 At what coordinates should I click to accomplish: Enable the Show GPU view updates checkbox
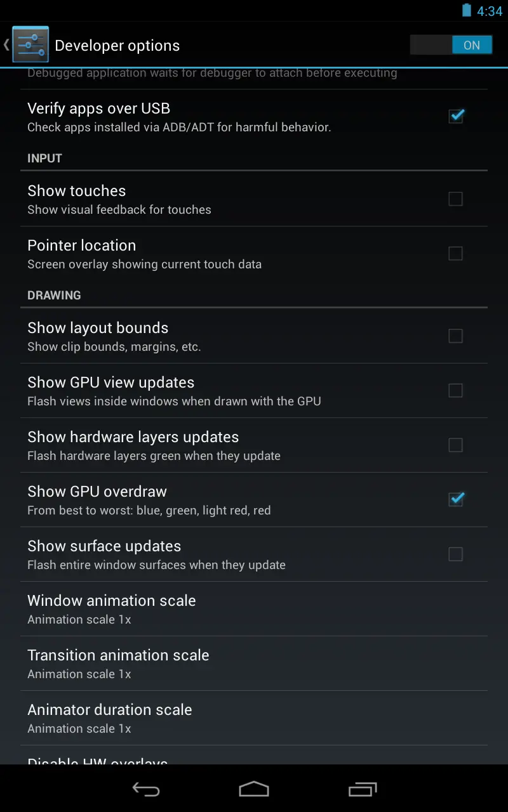tap(455, 390)
